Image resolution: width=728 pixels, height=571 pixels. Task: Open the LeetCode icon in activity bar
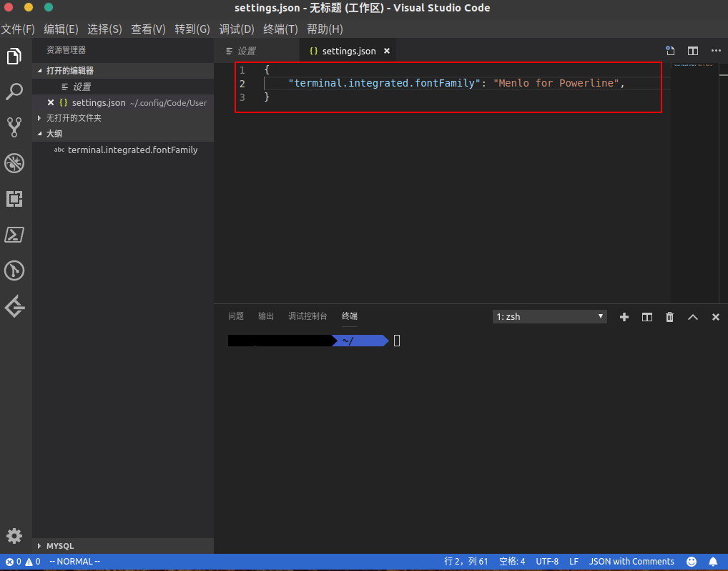point(14,306)
